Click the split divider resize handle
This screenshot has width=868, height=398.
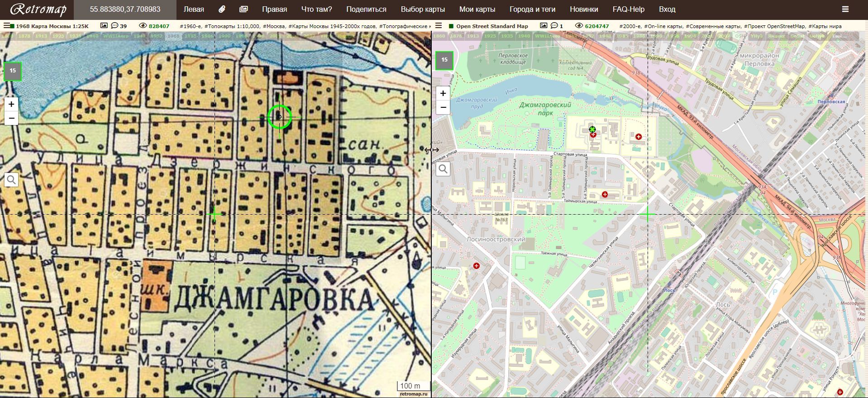(x=431, y=150)
